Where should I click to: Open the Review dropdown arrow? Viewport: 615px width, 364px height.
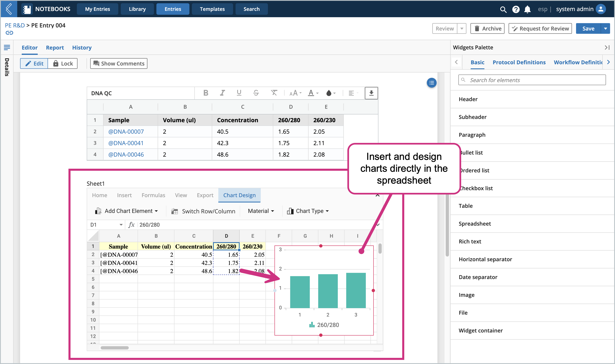pyautogui.click(x=462, y=28)
